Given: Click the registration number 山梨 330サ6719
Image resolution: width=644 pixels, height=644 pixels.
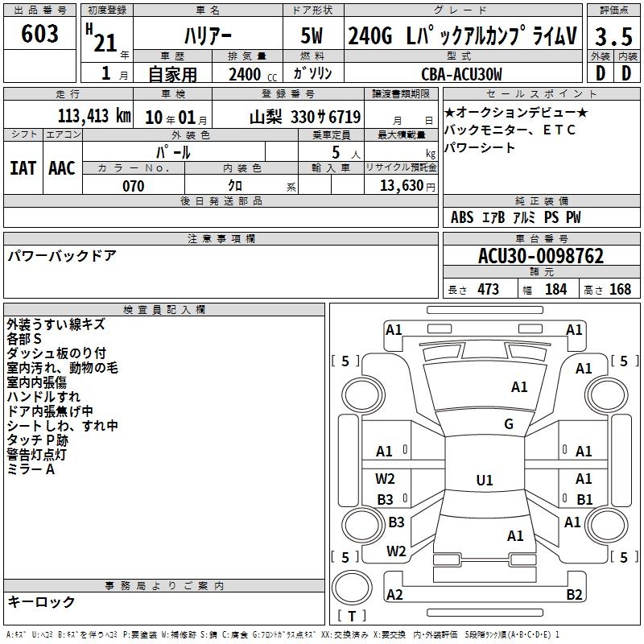Looking at the screenshot, I should [x=305, y=118].
